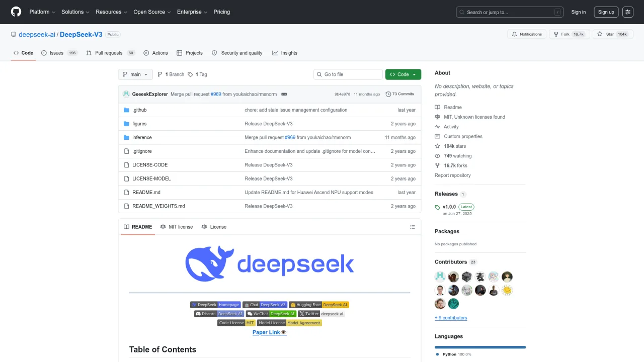Open the Twitter deepseek ai badge

point(321,314)
